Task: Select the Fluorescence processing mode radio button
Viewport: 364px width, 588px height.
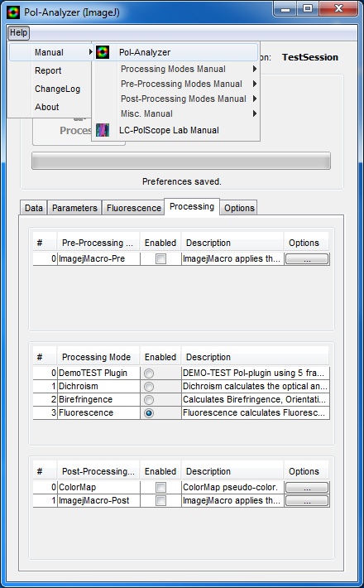Action: [x=149, y=412]
